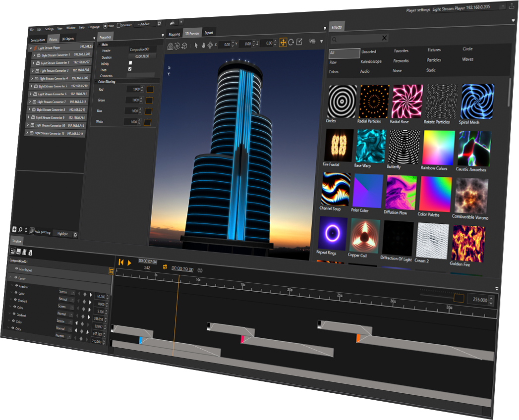Toggle the Editor mode checkbox

click(105, 26)
